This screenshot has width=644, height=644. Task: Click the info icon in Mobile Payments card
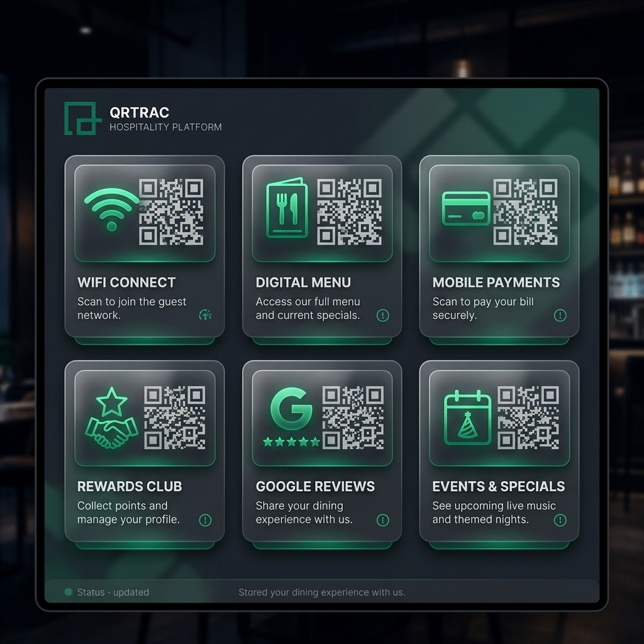pyautogui.click(x=560, y=316)
